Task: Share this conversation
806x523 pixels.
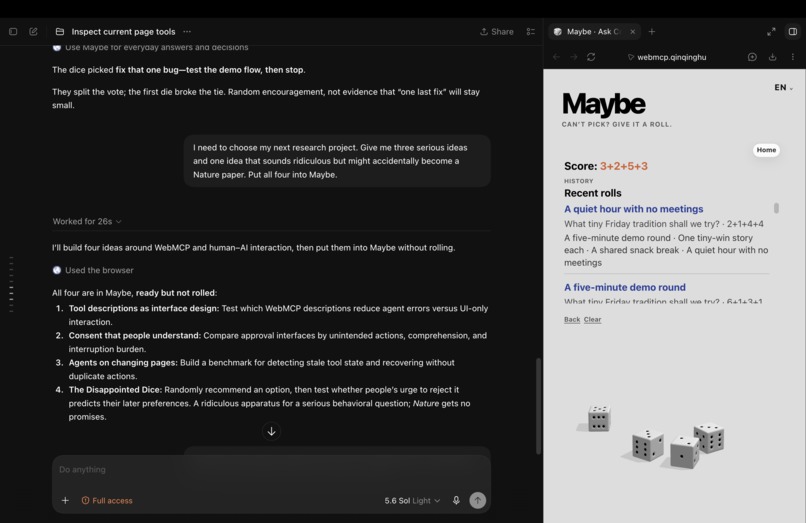Action: coord(497,31)
